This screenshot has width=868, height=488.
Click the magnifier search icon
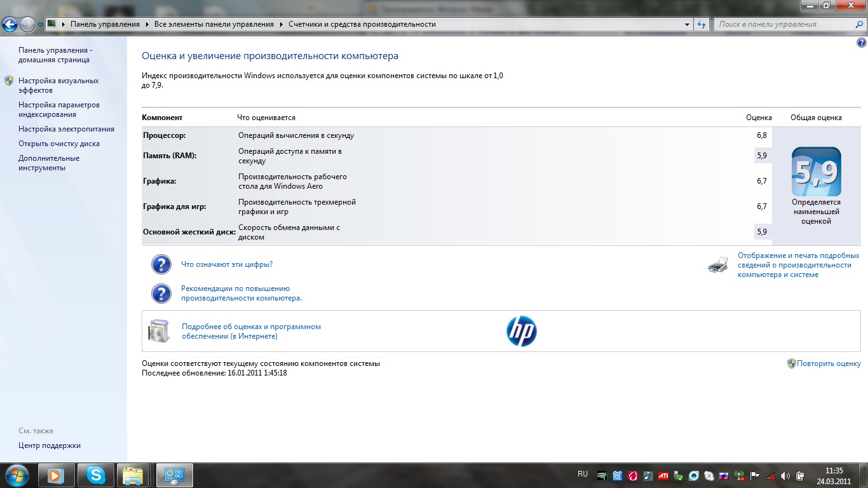(859, 24)
